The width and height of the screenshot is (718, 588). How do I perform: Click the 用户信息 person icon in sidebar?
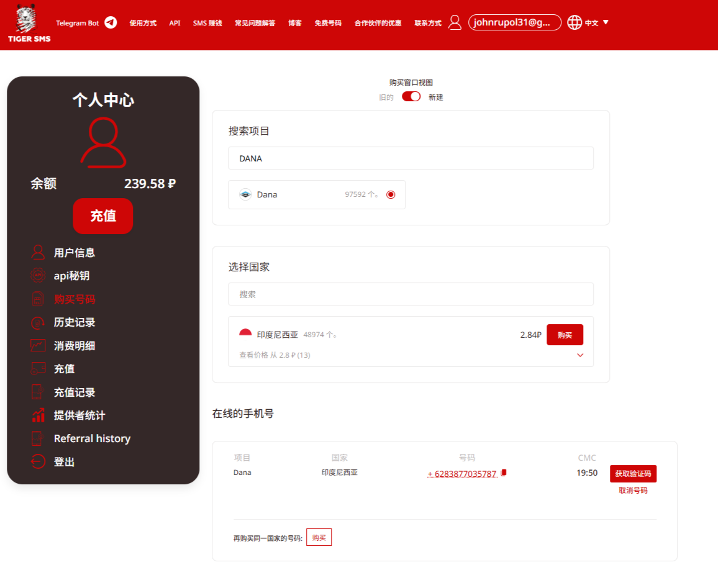38,252
